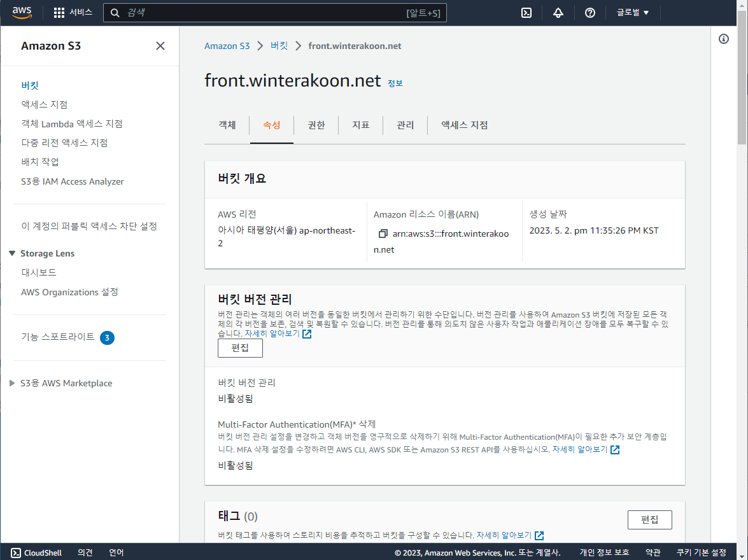Click the AWS 리전 value 아시아 태평양(서울)
Image resolution: width=748 pixels, height=560 pixels.
(x=286, y=237)
